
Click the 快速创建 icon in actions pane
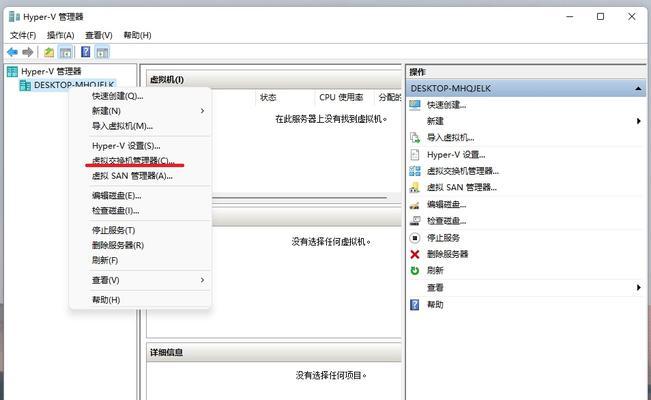pos(415,105)
